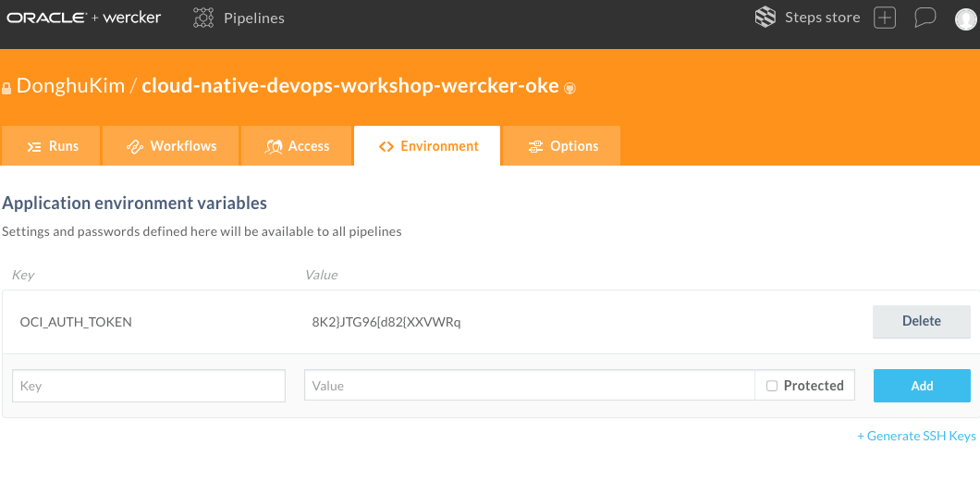The height and width of the screenshot is (494, 980).
Task: Click the Options sliders icon
Action: click(x=535, y=146)
